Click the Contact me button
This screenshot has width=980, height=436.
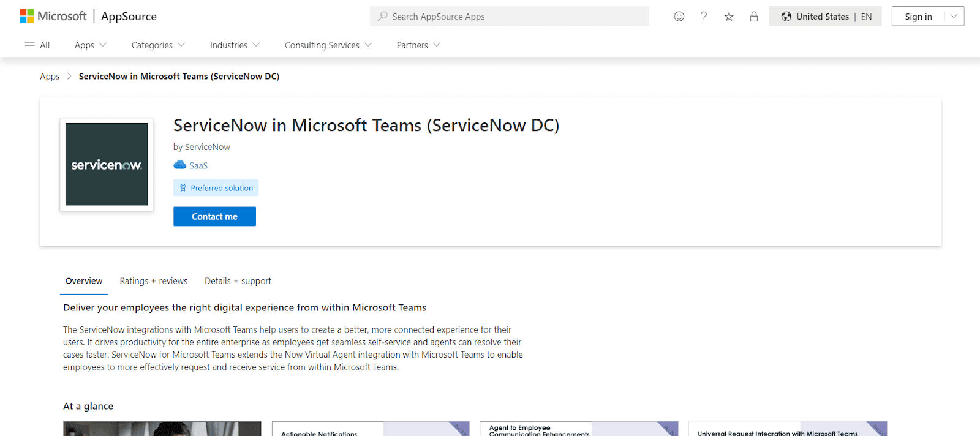(214, 217)
